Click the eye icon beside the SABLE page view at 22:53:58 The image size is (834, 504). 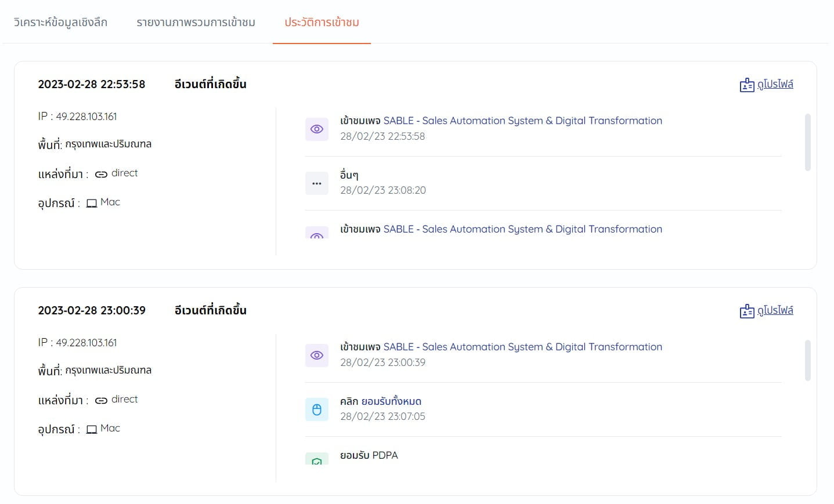pos(316,129)
